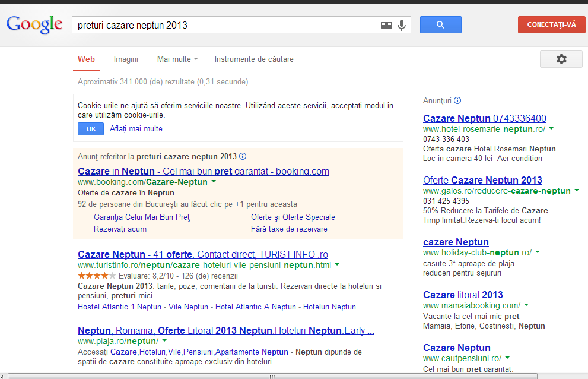Expand arrow next to galos.ro URL

[577, 191]
